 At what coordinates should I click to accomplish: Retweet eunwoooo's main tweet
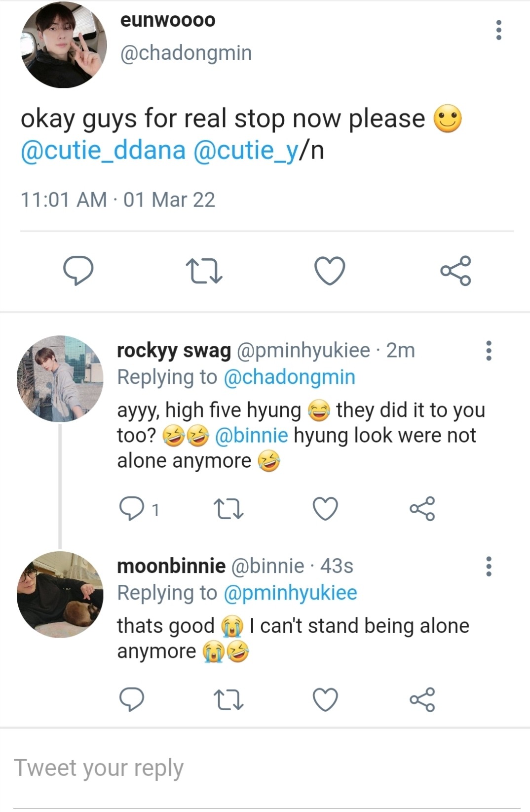pos(204,271)
